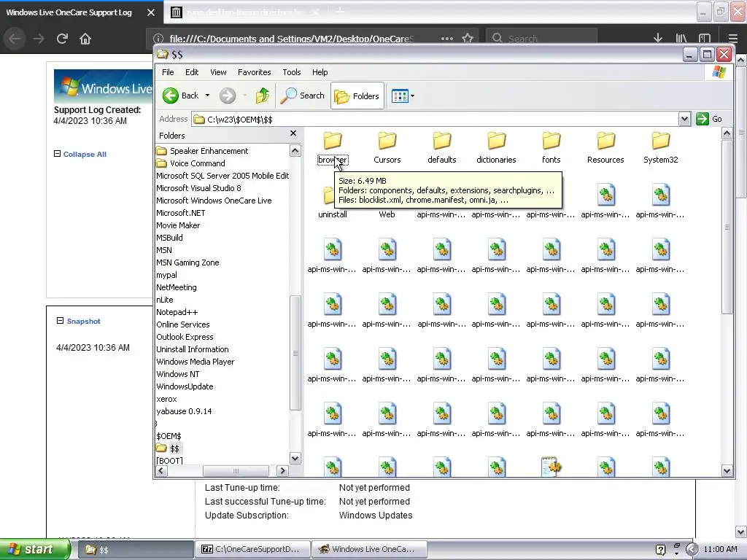
Task: Expand the address bar dropdown
Action: pos(684,119)
